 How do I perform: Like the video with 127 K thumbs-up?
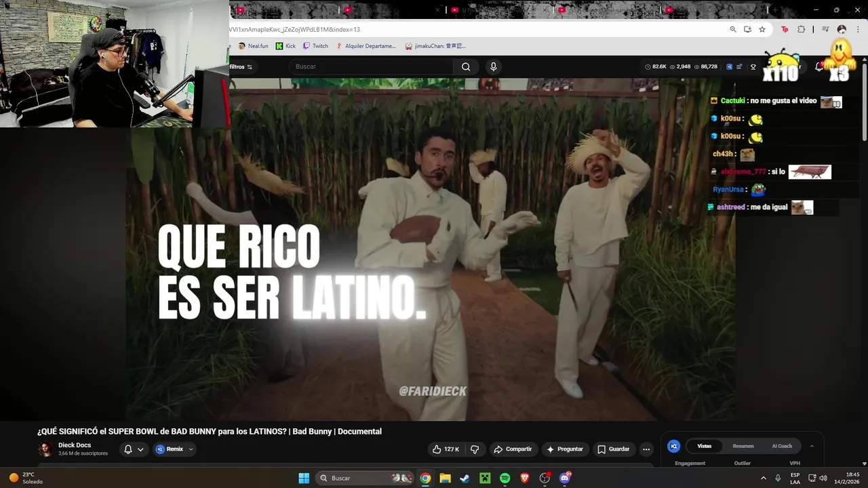pos(446,449)
